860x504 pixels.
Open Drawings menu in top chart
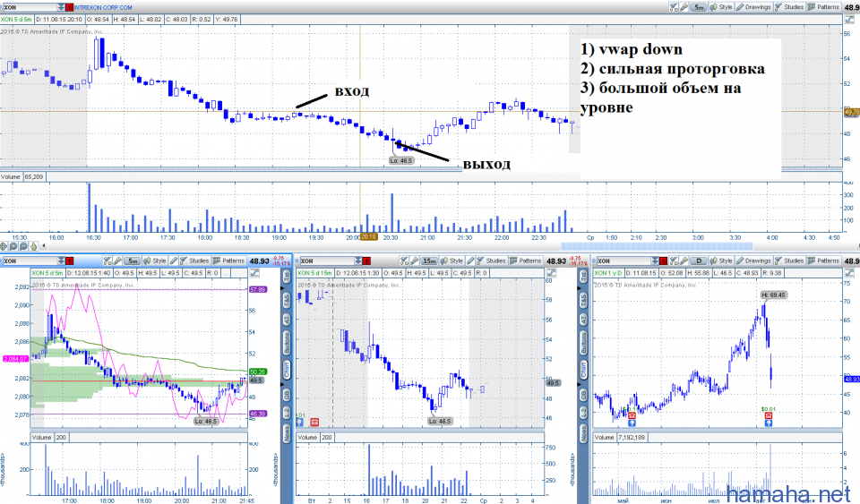753,7
